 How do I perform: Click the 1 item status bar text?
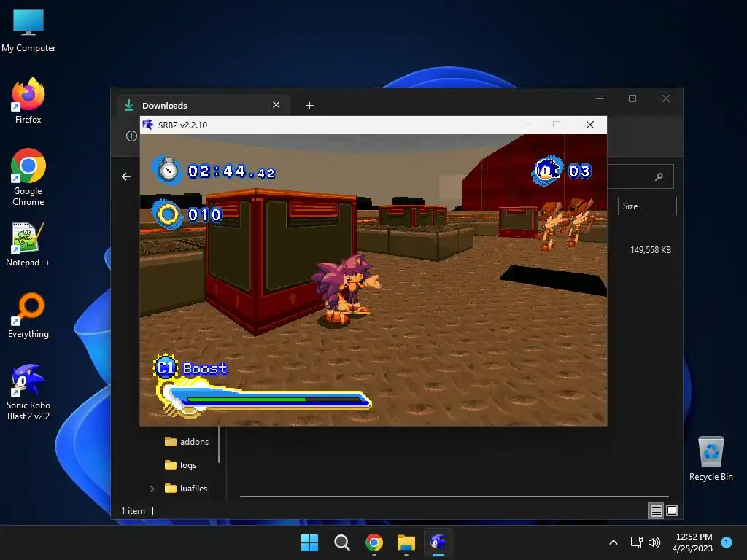click(x=133, y=511)
